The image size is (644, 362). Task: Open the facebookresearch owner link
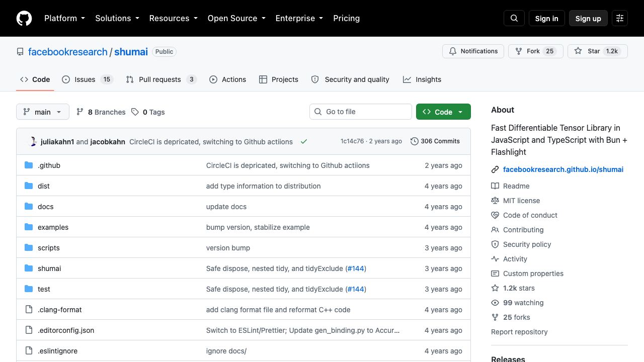click(68, 52)
